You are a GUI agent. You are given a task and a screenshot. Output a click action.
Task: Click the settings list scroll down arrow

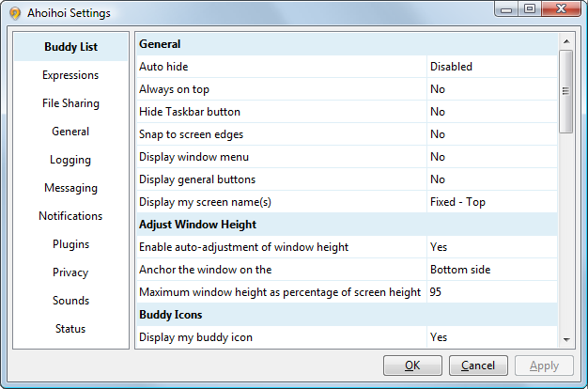point(566,340)
